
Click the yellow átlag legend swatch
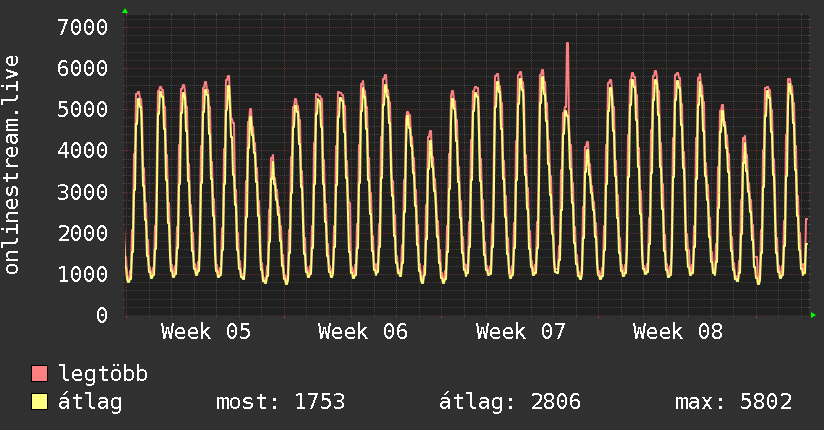(x=39, y=401)
